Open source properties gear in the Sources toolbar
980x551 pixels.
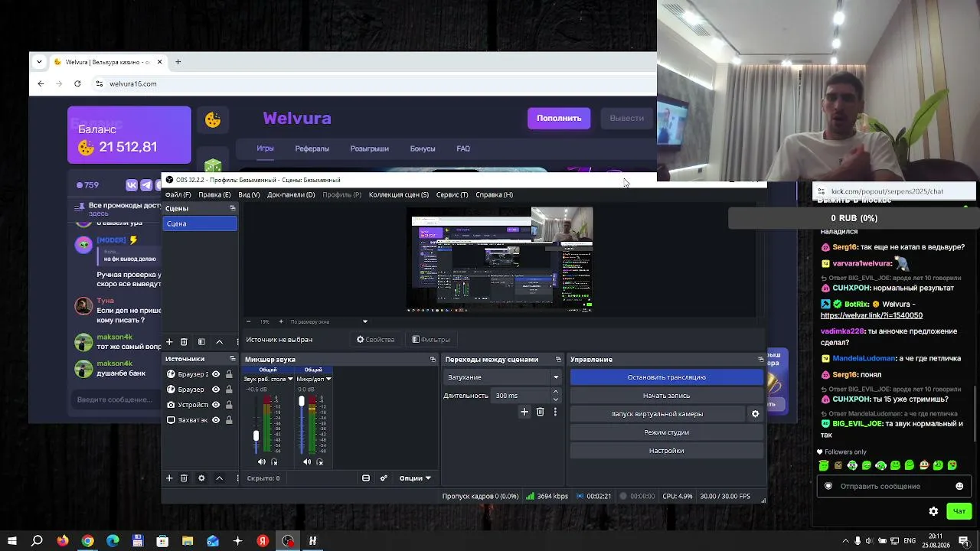(x=201, y=478)
